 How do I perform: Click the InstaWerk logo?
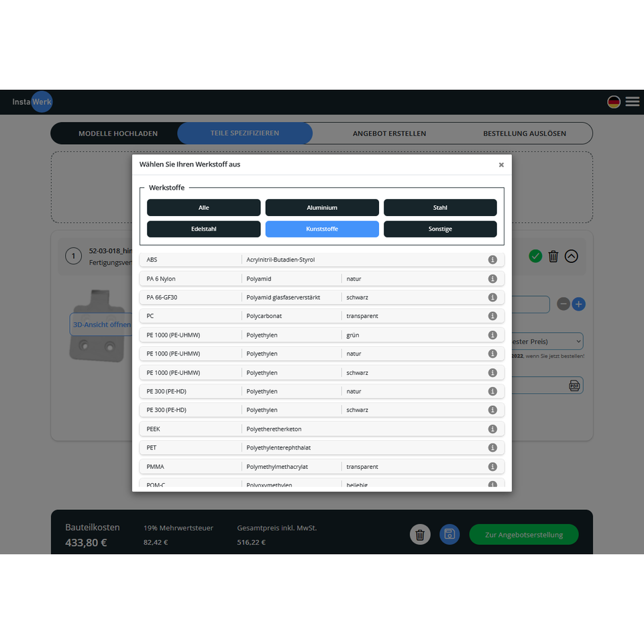[32, 101]
